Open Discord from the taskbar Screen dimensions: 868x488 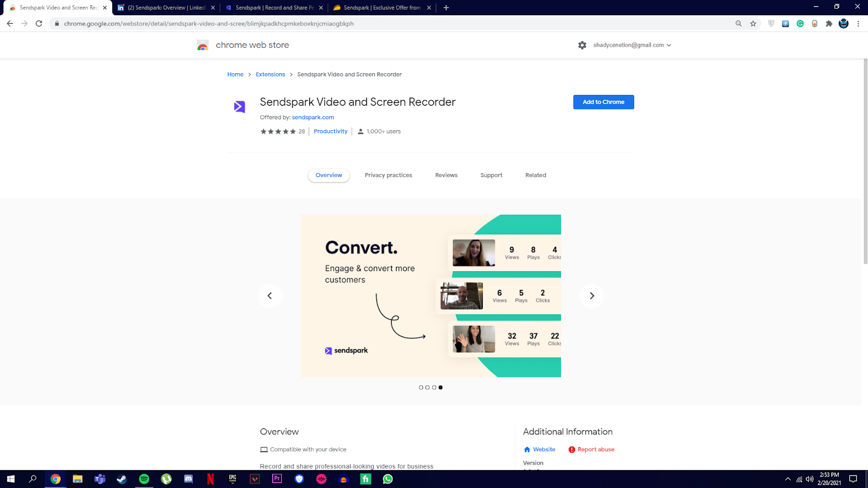(188, 479)
